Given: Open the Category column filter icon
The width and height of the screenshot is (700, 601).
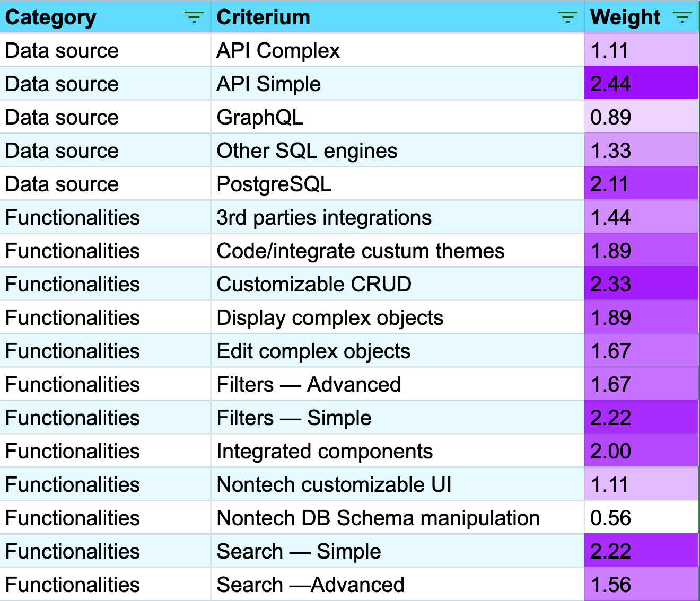Looking at the screenshot, I should point(194,18).
